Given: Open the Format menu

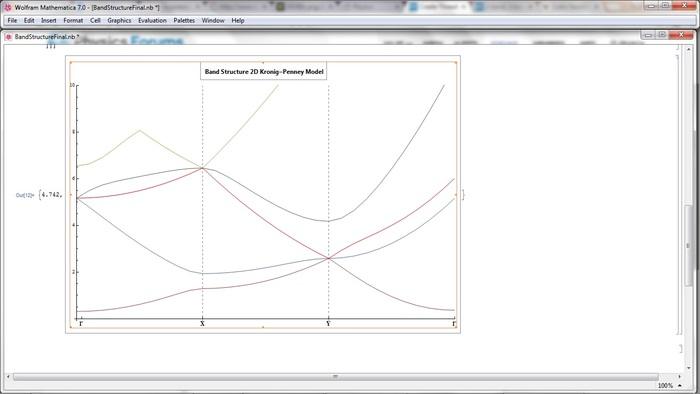Looking at the screenshot, I should [x=73, y=21].
